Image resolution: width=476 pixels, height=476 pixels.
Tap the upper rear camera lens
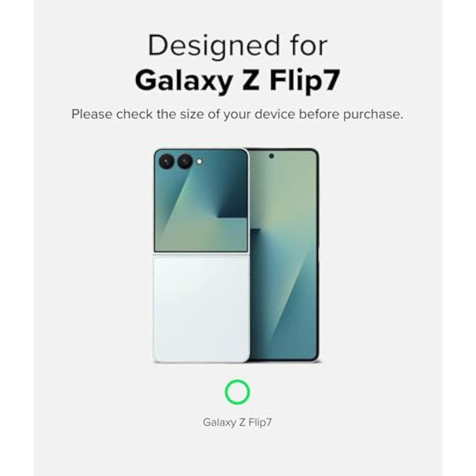pos(166,161)
